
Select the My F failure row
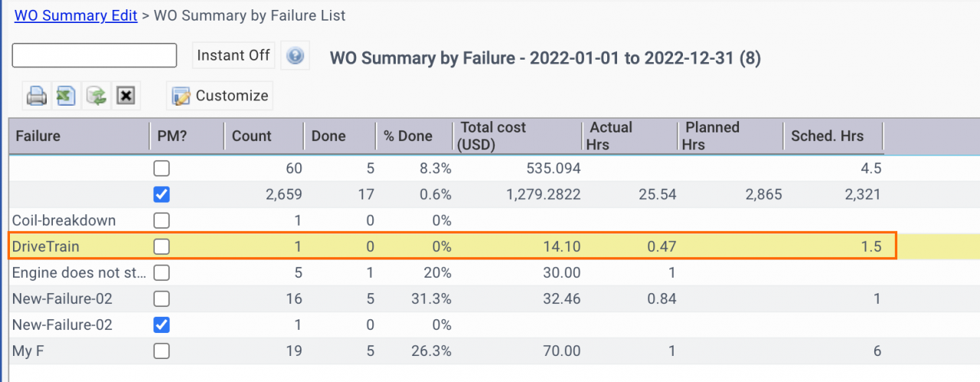coord(490,351)
